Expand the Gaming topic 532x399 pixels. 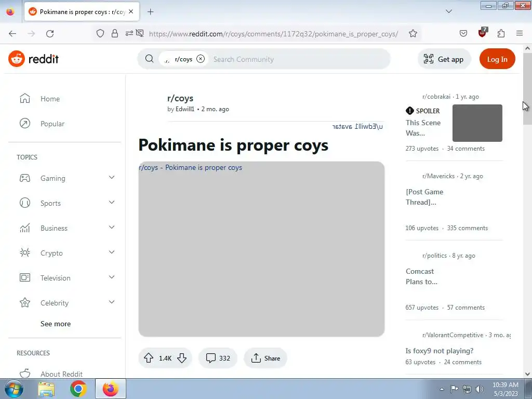(x=112, y=178)
